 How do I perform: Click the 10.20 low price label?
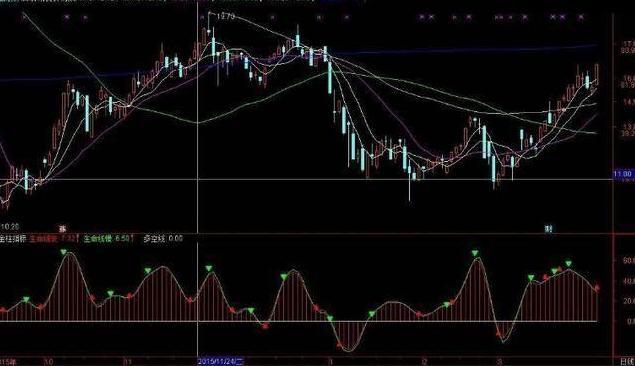[10, 227]
